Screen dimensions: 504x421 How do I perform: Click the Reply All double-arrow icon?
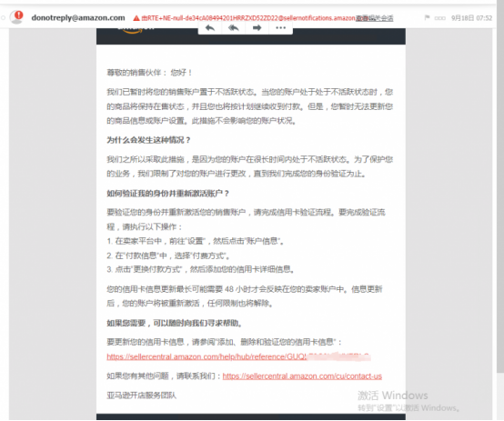point(234,28)
